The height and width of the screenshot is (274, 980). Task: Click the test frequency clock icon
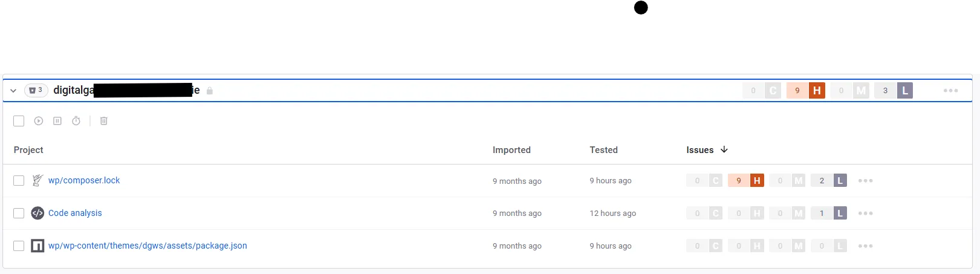coord(76,121)
